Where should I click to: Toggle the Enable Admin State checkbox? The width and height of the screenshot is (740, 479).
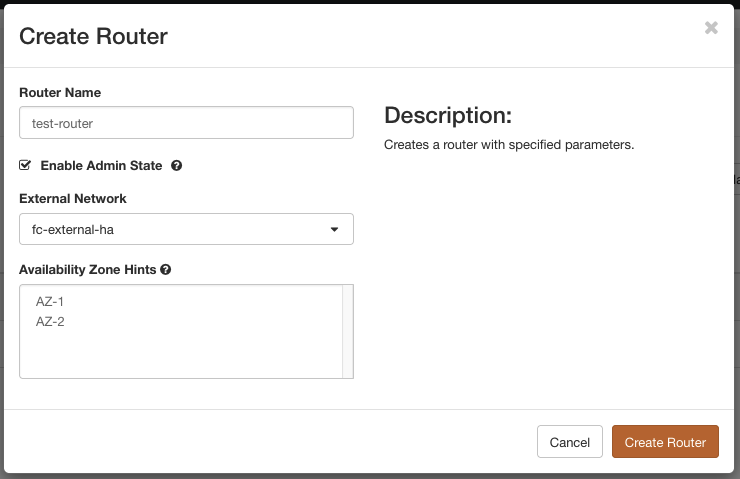[26, 165]
